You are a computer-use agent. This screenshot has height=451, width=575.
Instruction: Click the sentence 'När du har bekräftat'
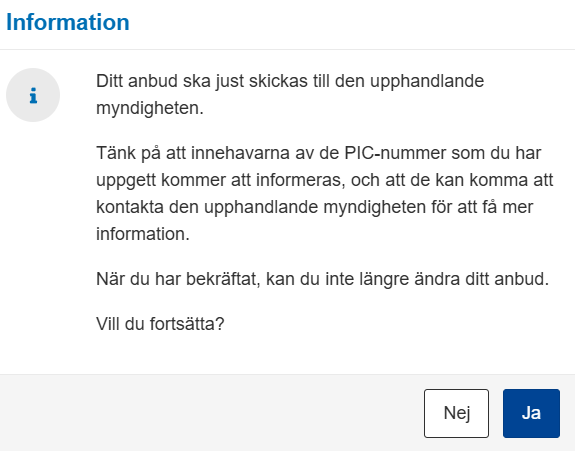[322, 279]
